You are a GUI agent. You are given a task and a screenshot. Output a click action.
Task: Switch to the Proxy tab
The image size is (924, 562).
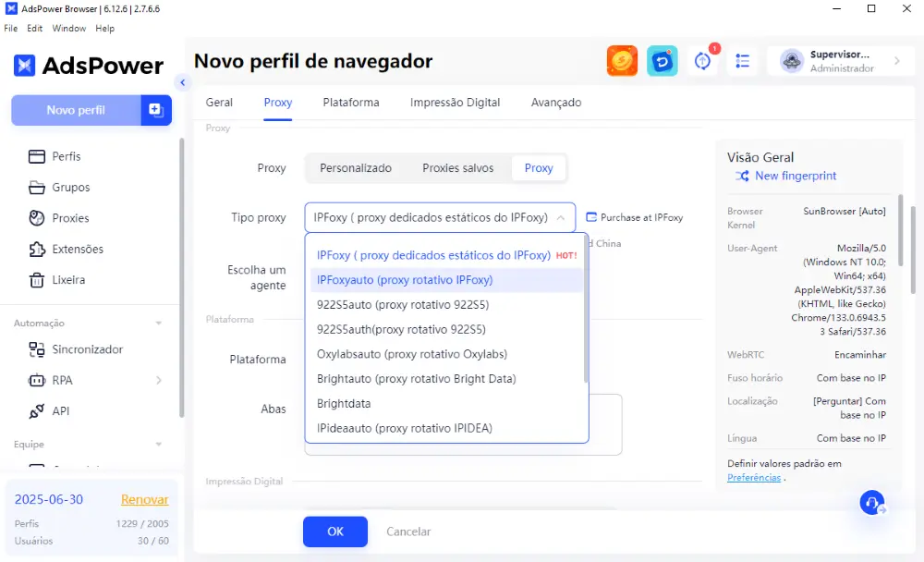(277, 103)
